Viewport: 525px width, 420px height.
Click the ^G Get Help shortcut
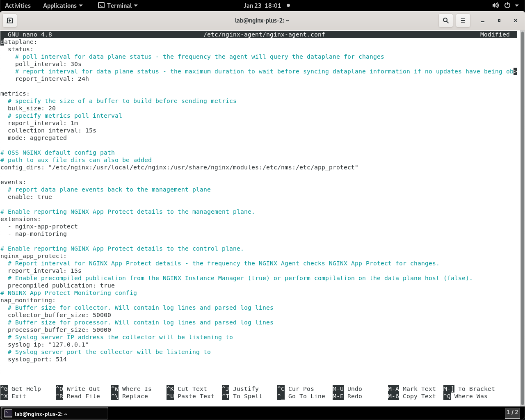coord(21,389)
